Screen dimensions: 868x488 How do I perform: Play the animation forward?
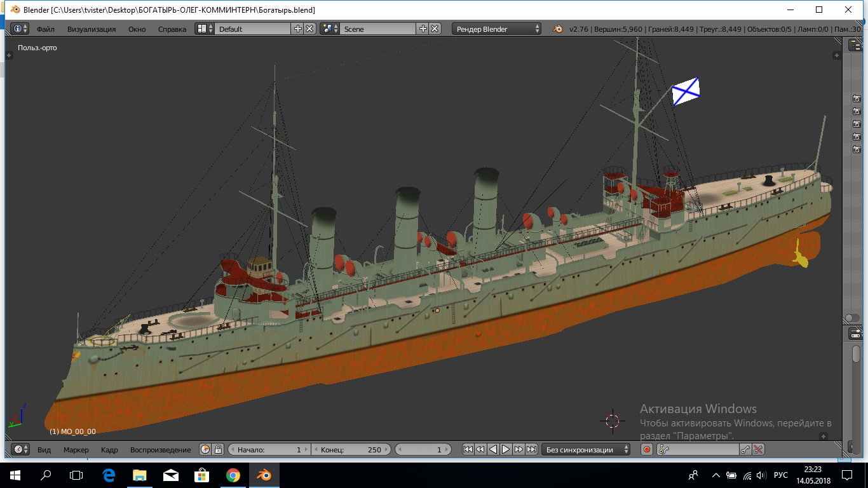tap(506, 450)
